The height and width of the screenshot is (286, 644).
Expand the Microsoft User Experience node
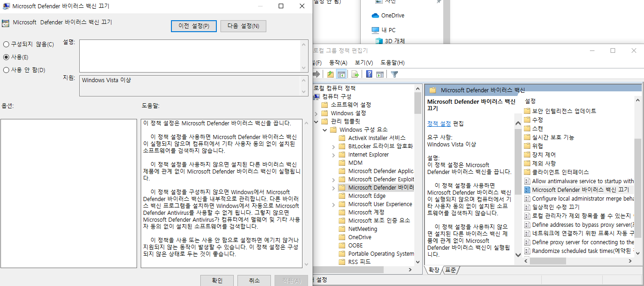point(333,204)
